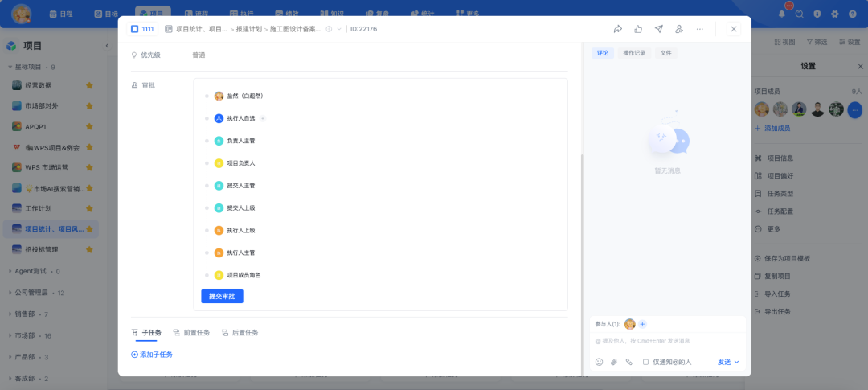This screenshot has height=390, width=868.
Task: Open the emoji picker in comment box
Action: pos(599,362)
